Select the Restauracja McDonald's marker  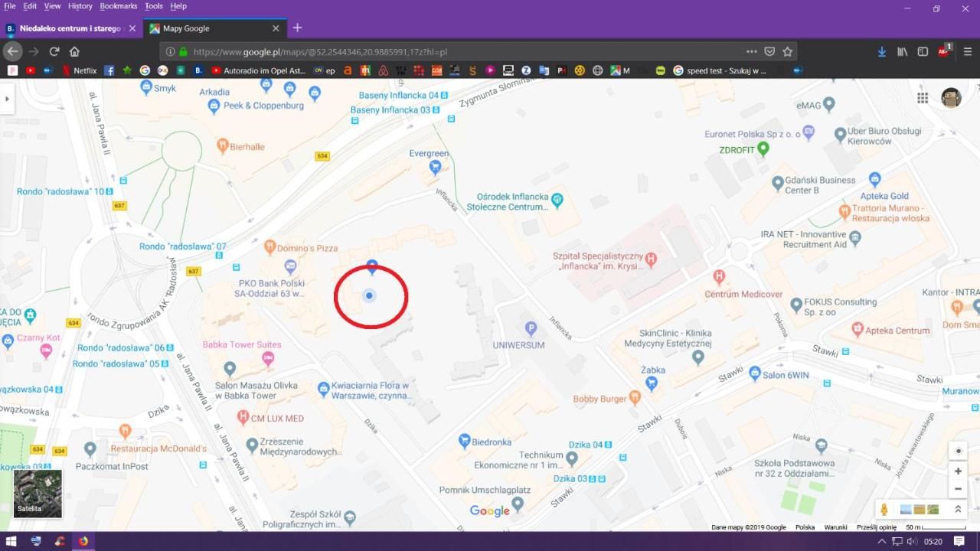coord(126,432)
